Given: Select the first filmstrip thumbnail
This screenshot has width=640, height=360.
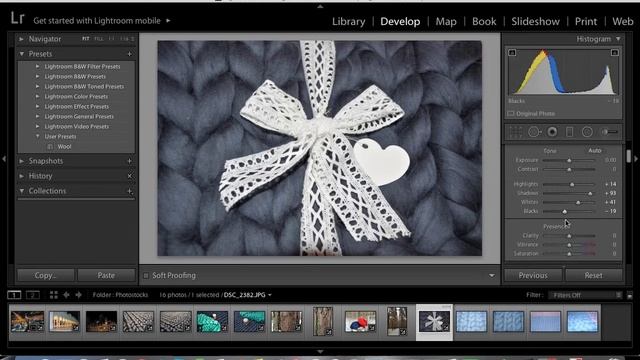Looking at the screenshot, I should (27, 321).
